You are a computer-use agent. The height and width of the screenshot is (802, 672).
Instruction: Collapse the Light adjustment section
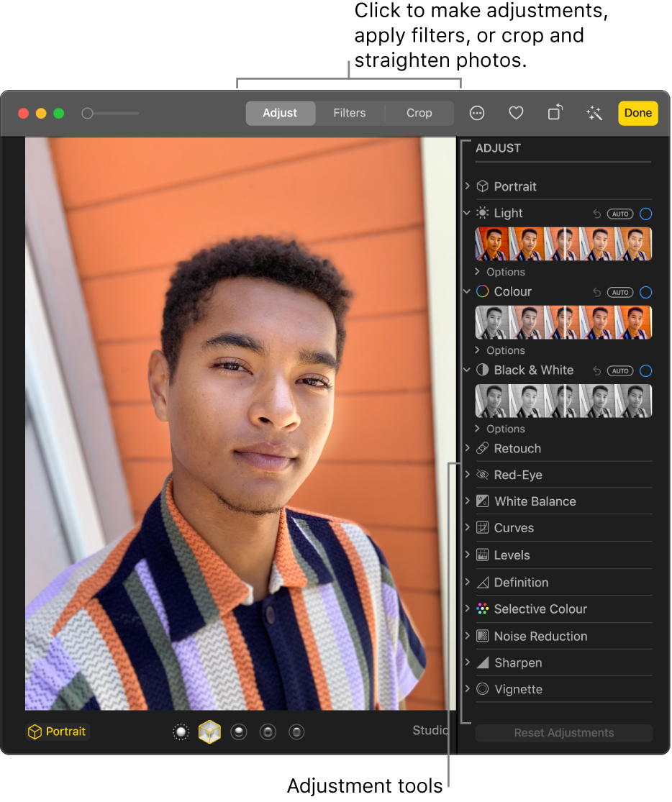coord(468,213)
